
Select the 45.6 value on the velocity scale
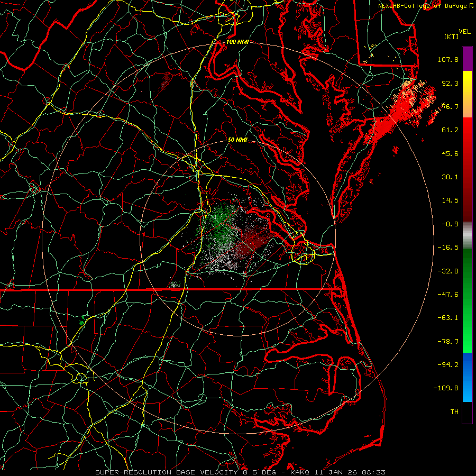point(450,153)
